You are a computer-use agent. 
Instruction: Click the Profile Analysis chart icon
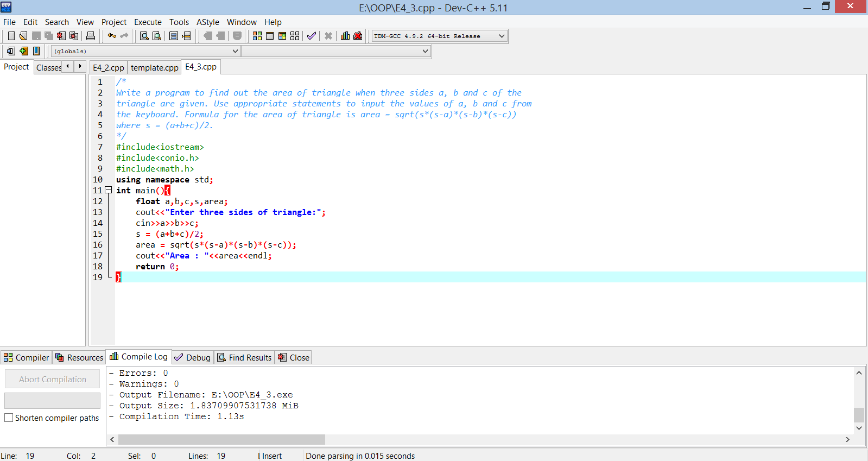[345, 36]
